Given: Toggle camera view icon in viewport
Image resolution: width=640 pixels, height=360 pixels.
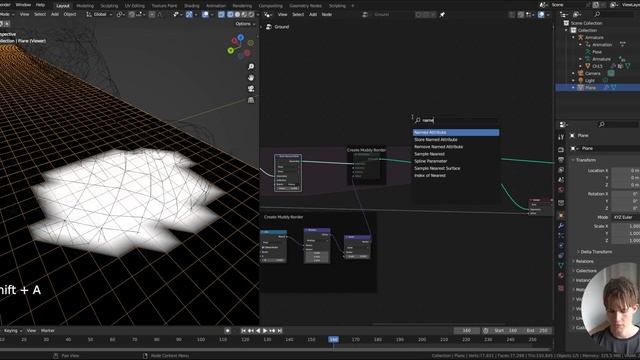Looking at the screenshot, I should pos(251,89).
